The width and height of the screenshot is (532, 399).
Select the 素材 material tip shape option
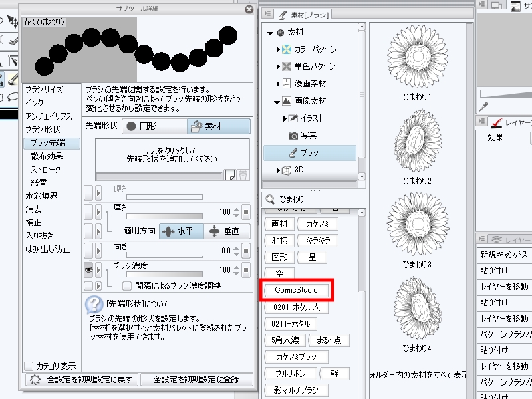click(x=219, y=126)
